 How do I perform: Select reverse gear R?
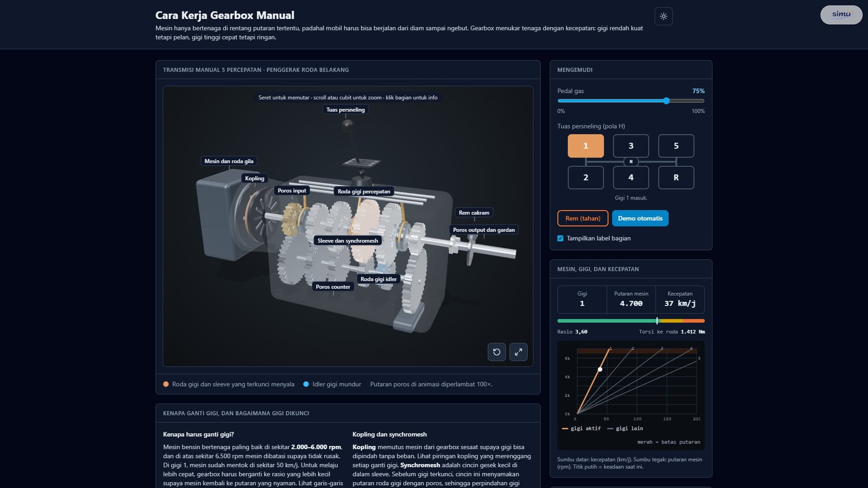(676, 178)
